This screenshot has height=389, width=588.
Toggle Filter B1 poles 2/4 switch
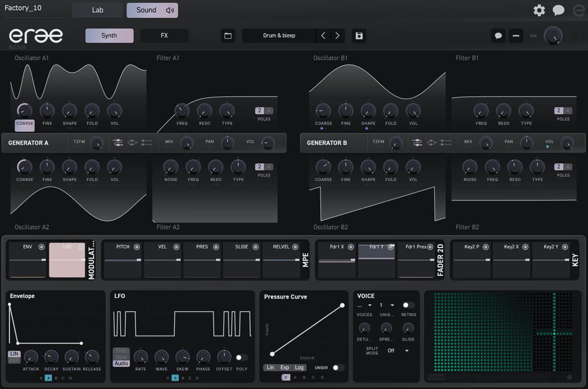[x=563, y=111]
